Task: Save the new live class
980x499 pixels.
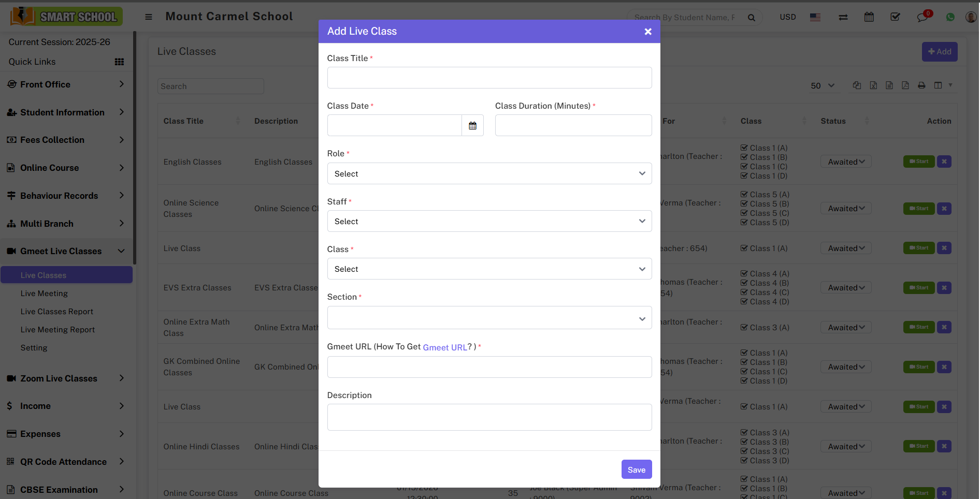Action: (x=637, y=469)
